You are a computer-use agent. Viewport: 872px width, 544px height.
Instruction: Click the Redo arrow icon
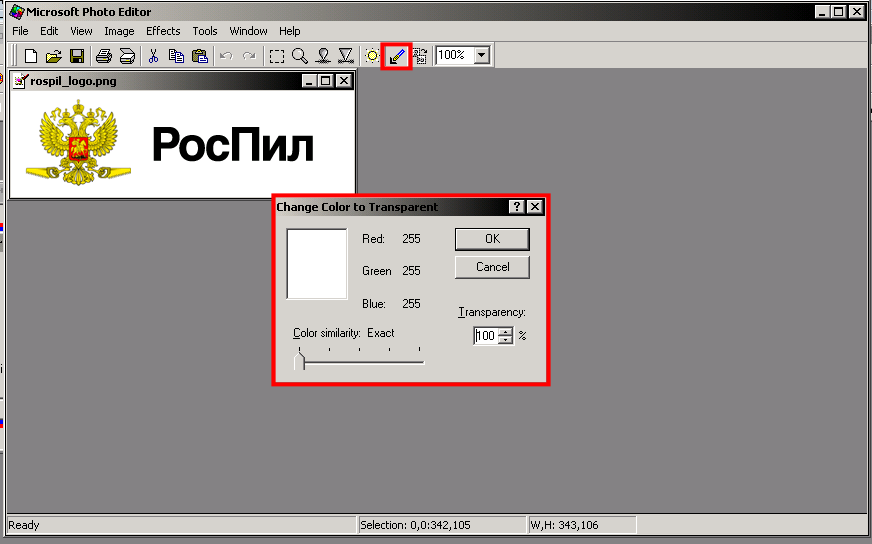coord(249,56)
